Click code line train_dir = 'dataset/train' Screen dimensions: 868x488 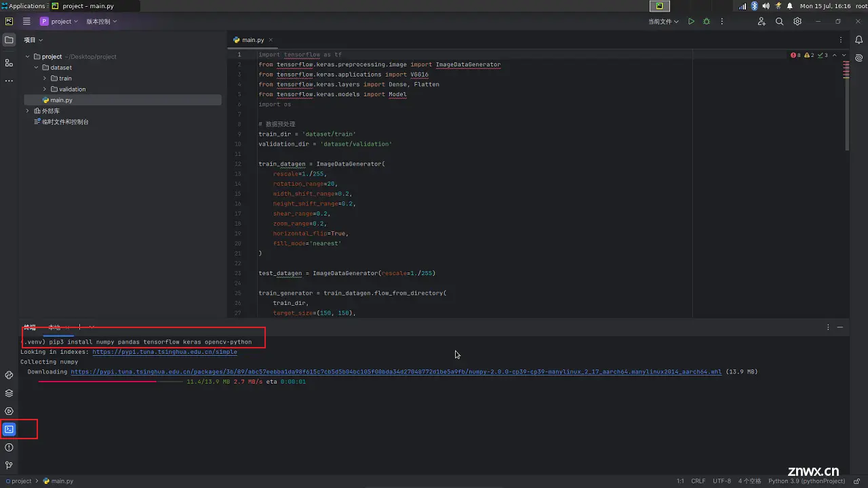tap(307, 134)
